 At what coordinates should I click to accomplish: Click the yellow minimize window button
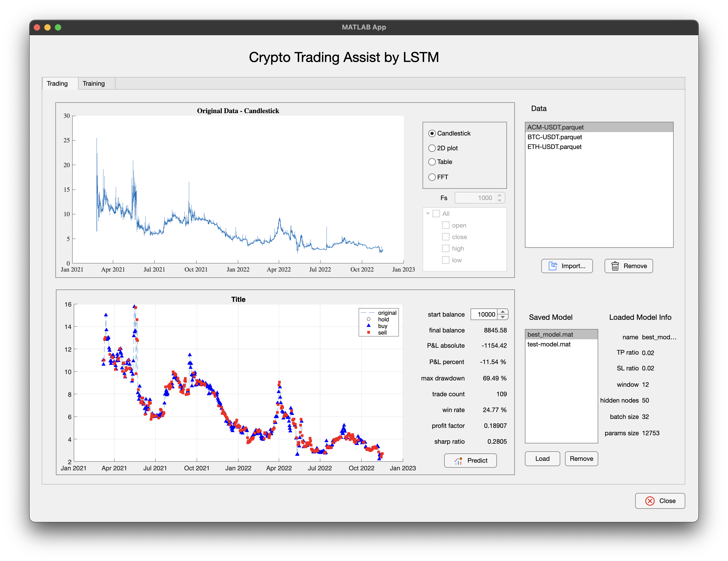(x=47, y=27)
